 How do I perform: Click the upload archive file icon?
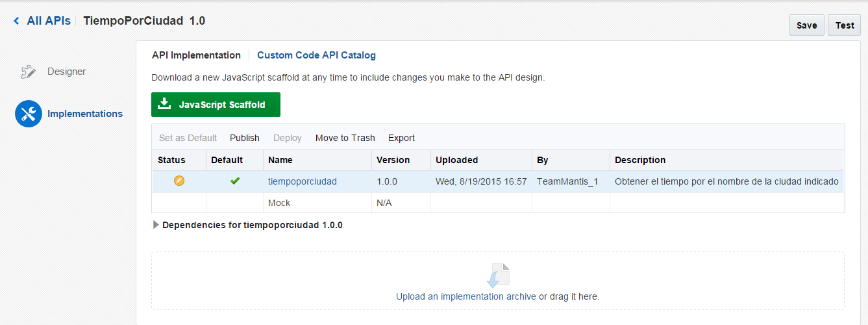click(x=498, y=276)
